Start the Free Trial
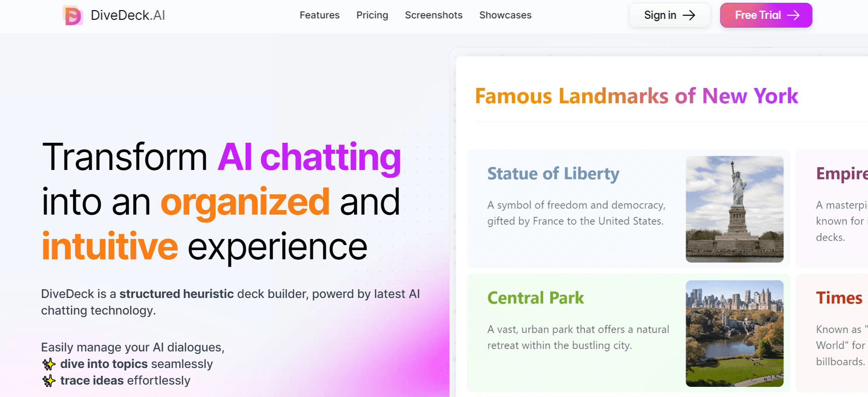868x397 pixels. (765, 15)
